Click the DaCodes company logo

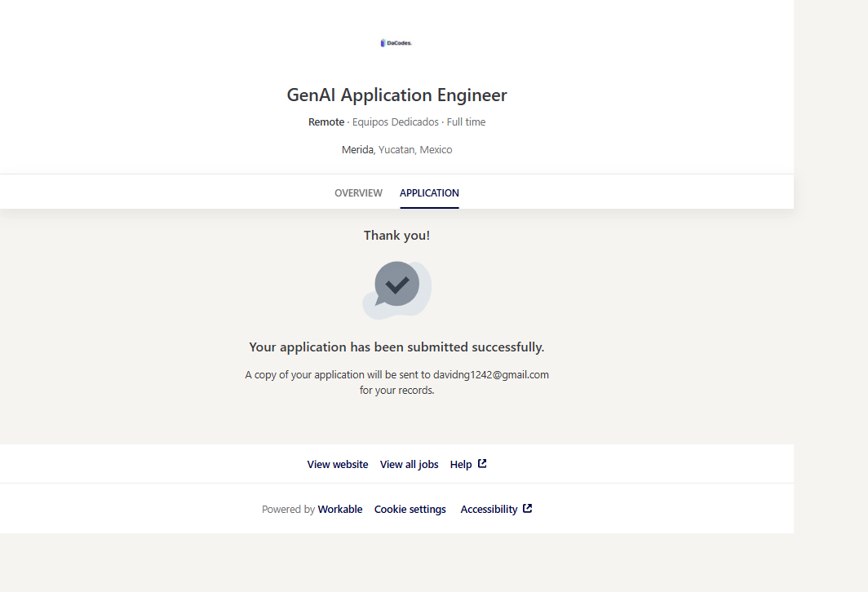[x=396, y=43]
